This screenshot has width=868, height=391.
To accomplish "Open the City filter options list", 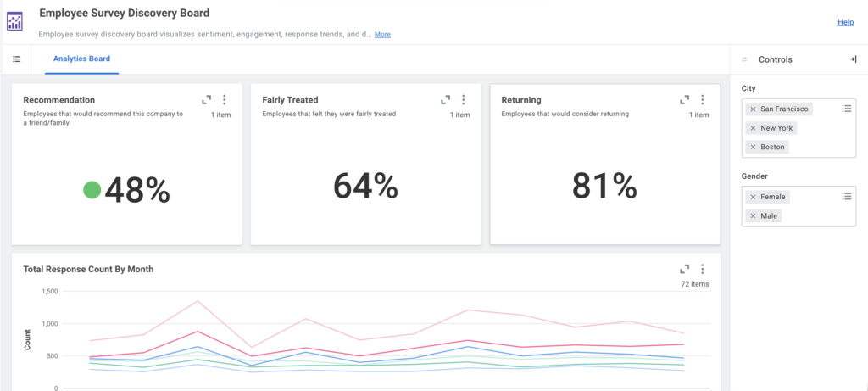I will point(846,109).
